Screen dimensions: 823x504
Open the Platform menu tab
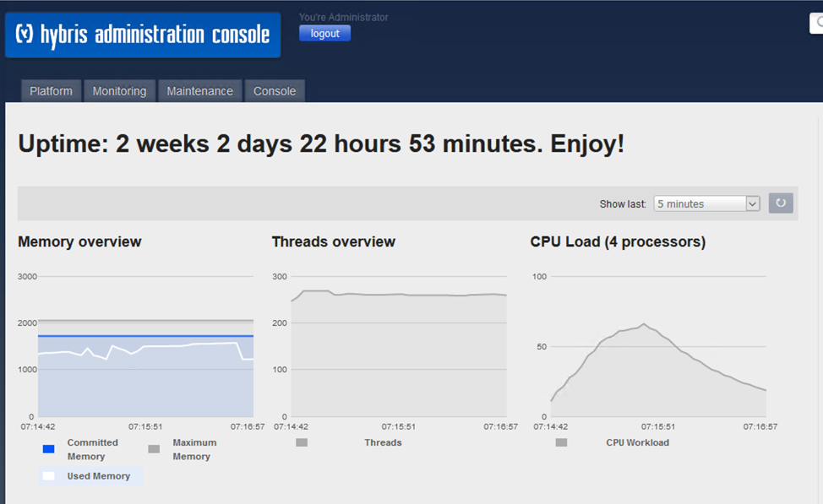51,90
